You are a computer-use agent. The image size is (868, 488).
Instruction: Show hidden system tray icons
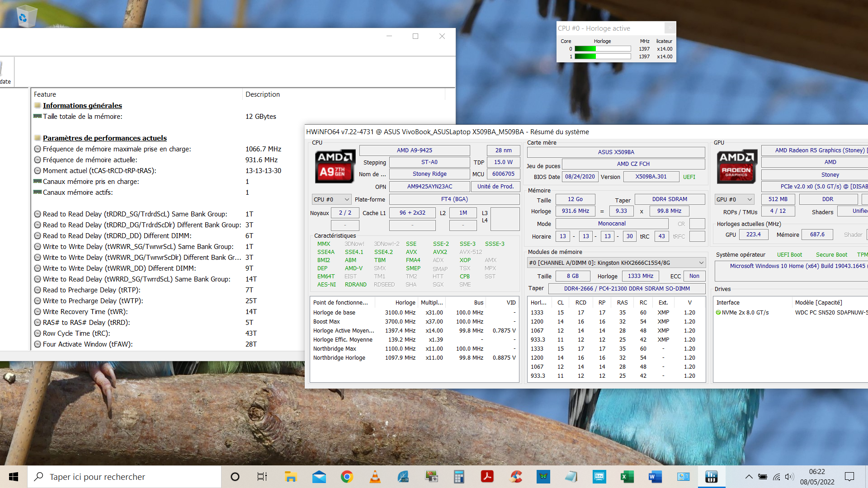(x=749, y=477)
